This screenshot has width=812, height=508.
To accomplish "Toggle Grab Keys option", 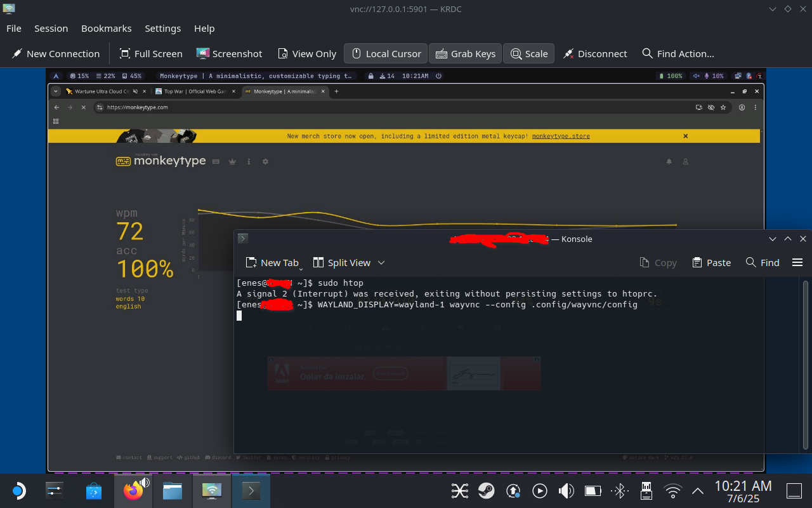I will 465,54.
